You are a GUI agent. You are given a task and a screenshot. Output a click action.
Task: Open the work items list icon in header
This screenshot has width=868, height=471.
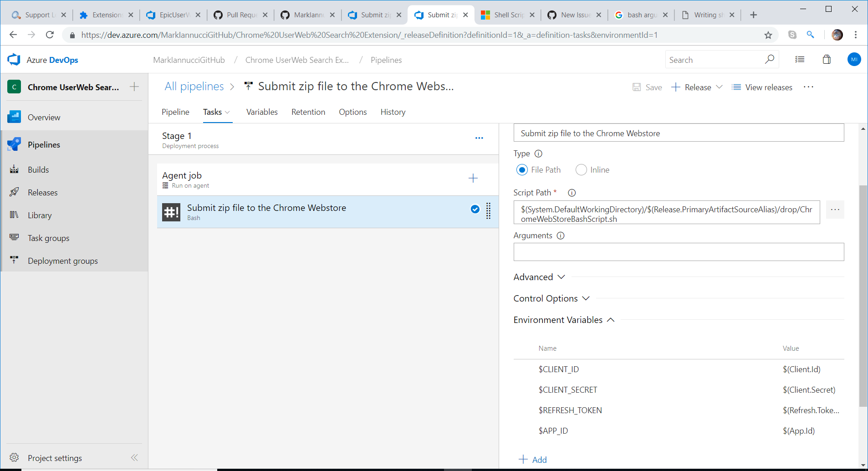(800, 60)
